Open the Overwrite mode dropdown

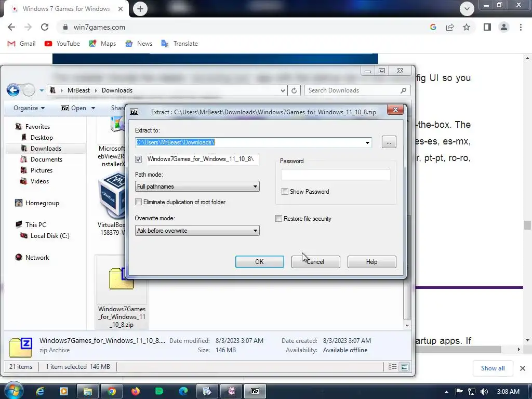(197, 231)
